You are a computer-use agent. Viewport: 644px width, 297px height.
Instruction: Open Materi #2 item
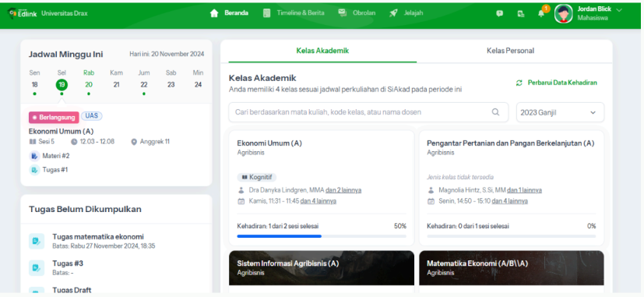56,156
